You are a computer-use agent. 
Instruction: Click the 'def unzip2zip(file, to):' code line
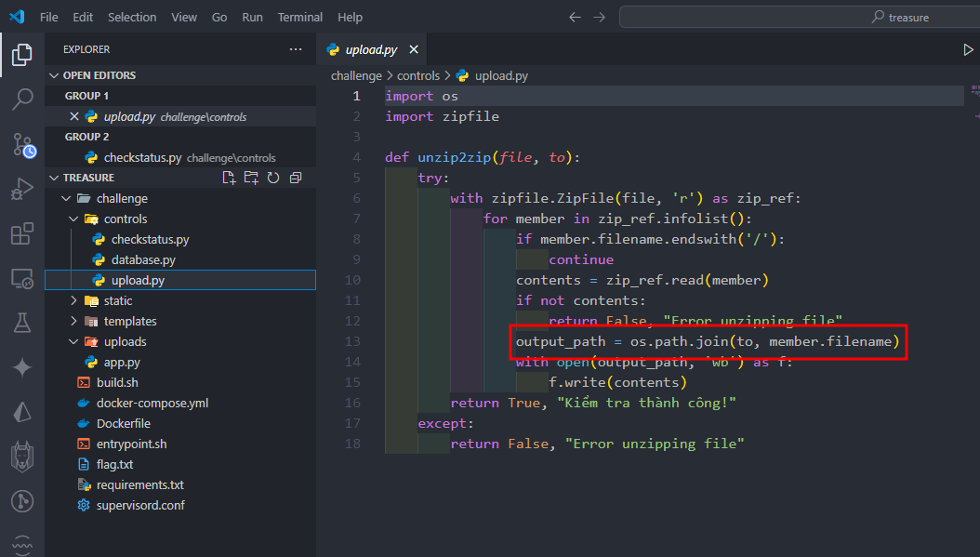click(483, 157)
